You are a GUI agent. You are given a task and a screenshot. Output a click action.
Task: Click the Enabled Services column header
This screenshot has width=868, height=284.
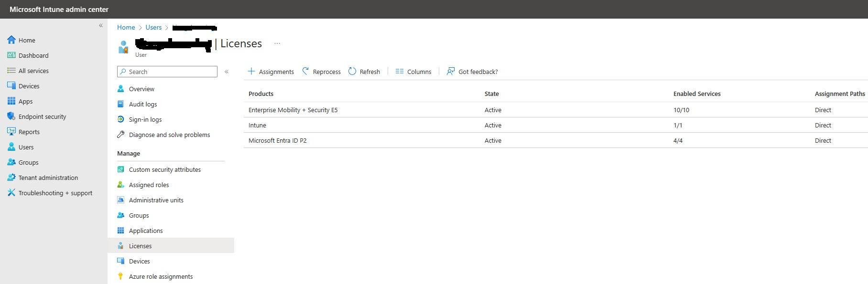click(x=697, y=94)
